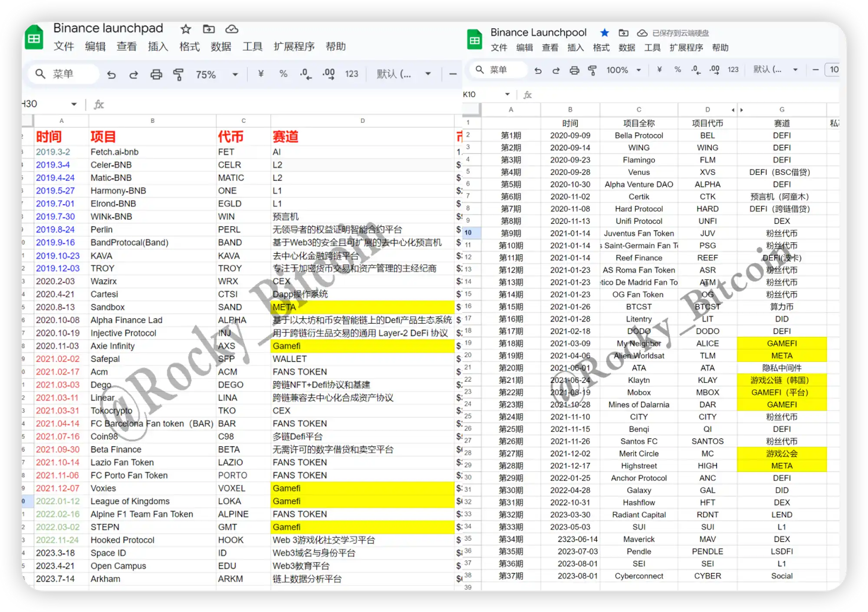Open the 默认 font dropdown in Launchpool
The width and height of the screenshot is (868, 612).
coord(776,69)
